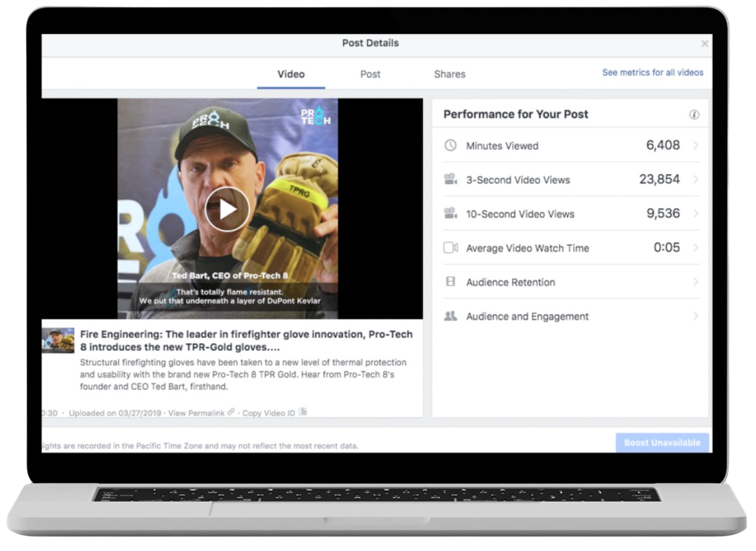This screenshot has width=756, height=551.
Task: Expand 10-Second Video Views chevron
Action: [695, 213]
